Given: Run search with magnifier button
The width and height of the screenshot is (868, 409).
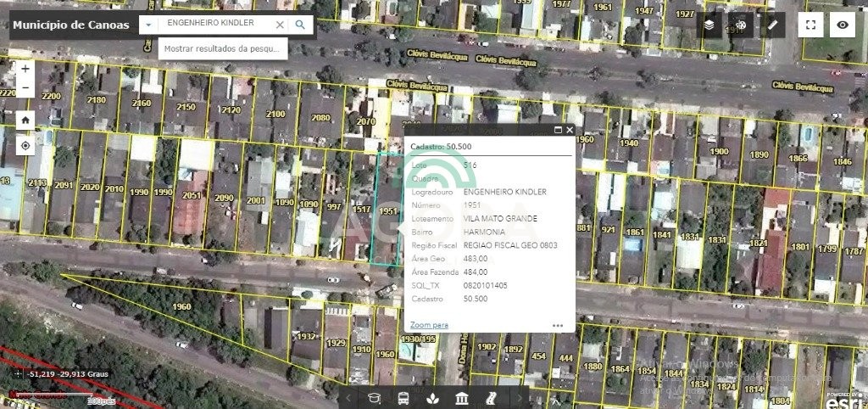Looking at the screenshot, I should pyautogui.click(x=300, y=25).
